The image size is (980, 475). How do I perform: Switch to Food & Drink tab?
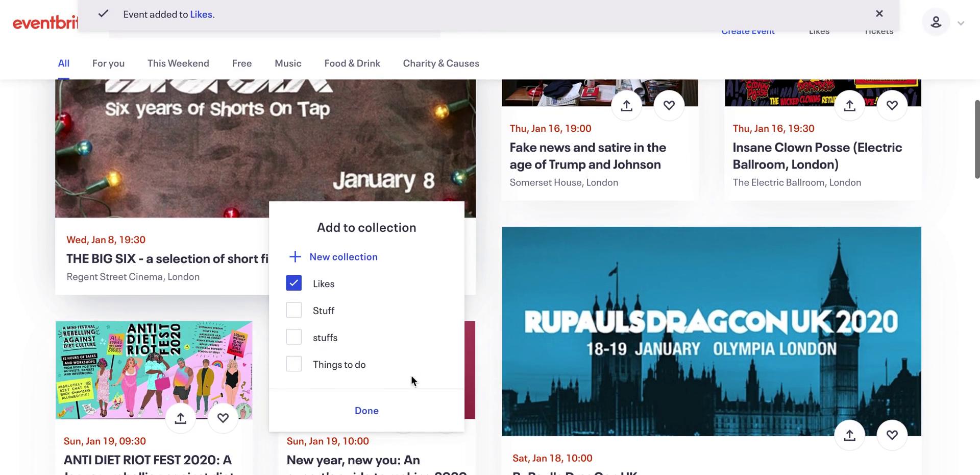352,63
